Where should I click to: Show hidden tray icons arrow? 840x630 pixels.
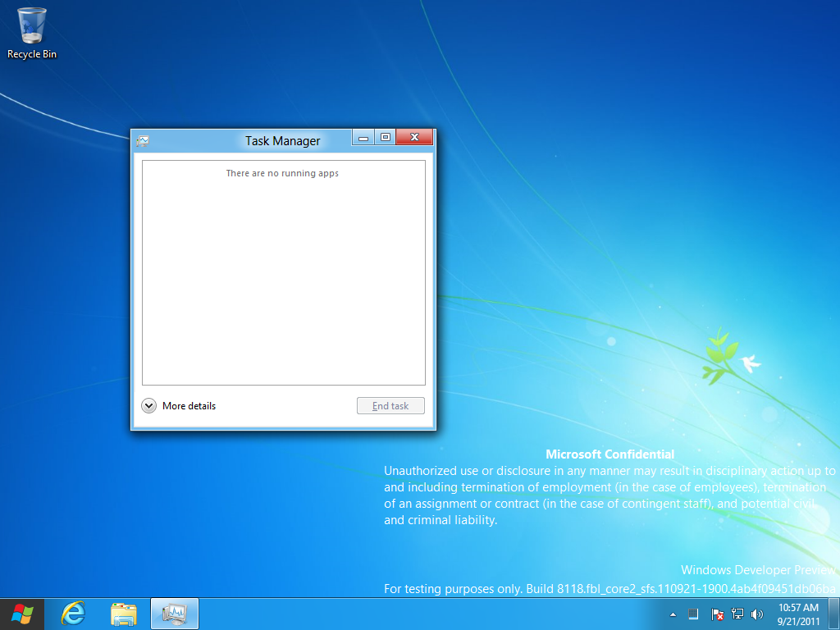tap(673, 614)
